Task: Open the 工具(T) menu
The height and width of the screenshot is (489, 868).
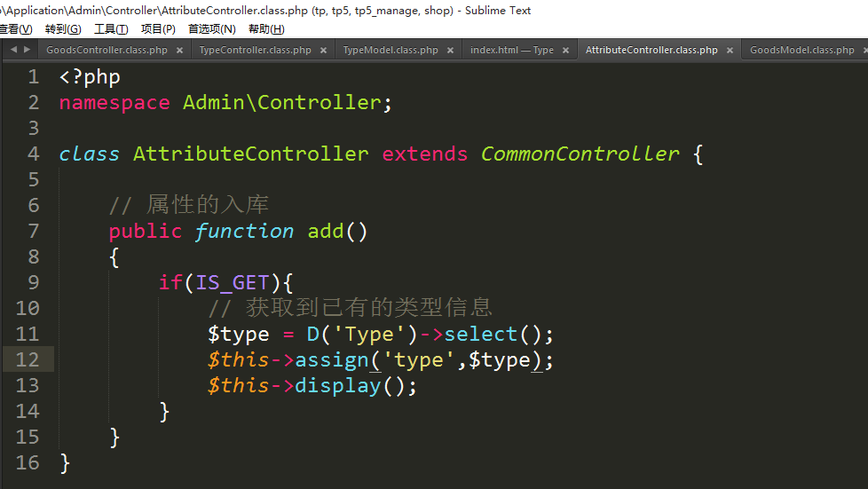Action: coord(111,29)
